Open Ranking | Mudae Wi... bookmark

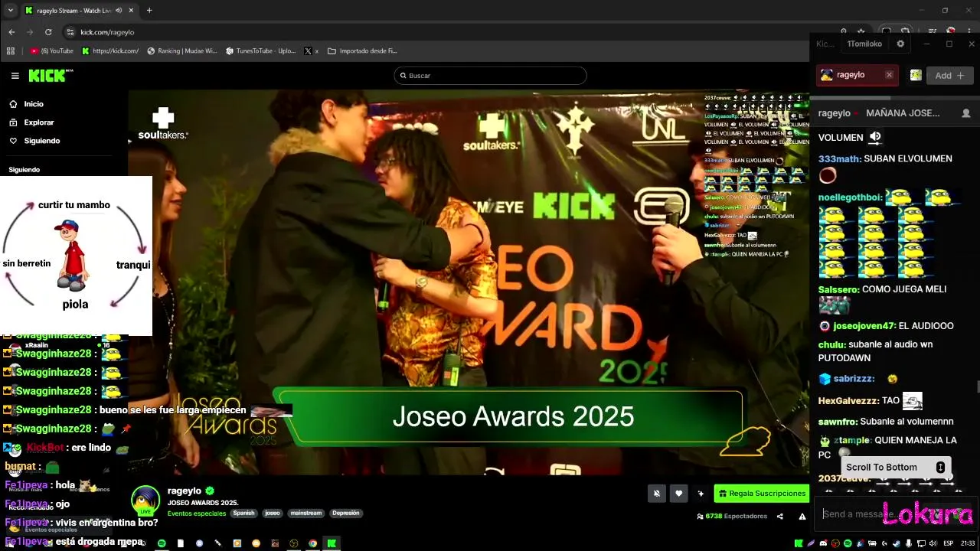point(181,51)
